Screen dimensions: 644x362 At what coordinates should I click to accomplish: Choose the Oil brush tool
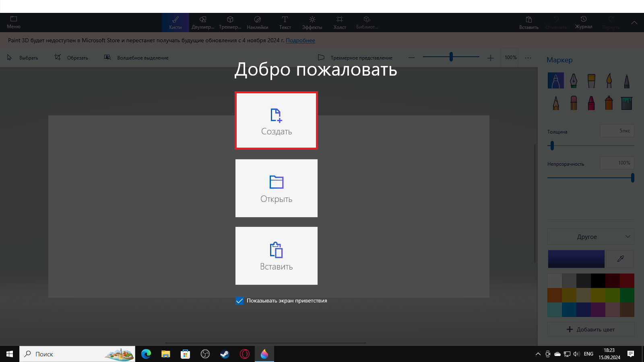[591, 80]
